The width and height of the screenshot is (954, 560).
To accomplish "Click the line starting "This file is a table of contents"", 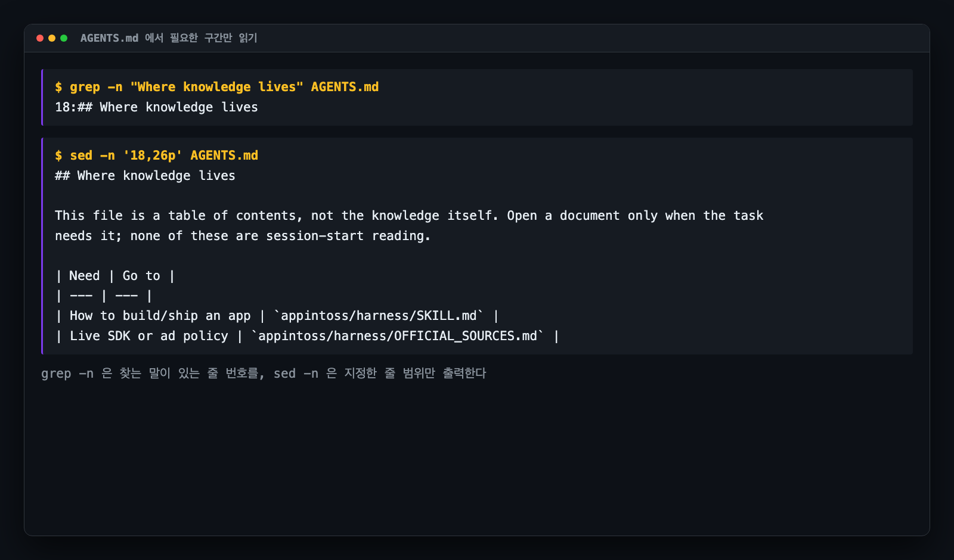I will 409,216.
